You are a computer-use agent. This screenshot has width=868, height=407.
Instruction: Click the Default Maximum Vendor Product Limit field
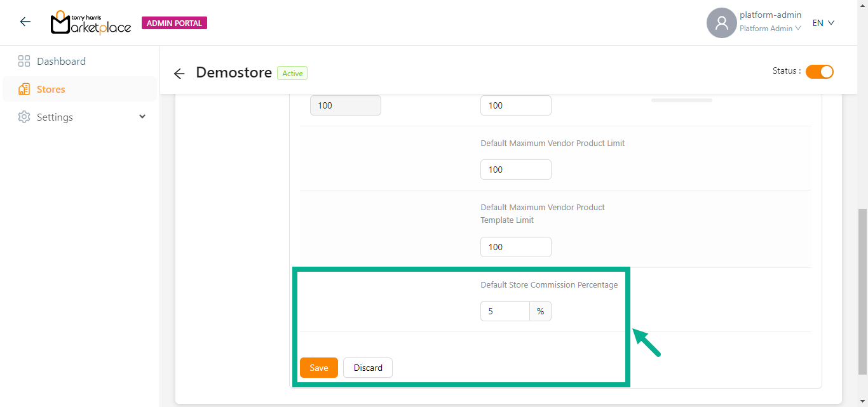point(515,170)
